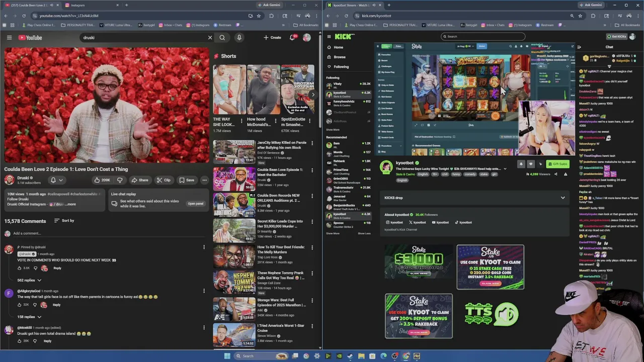The image size is (644, 362).
Task: Expand 562 replies on pinned comment
Action: pos(29,280)
